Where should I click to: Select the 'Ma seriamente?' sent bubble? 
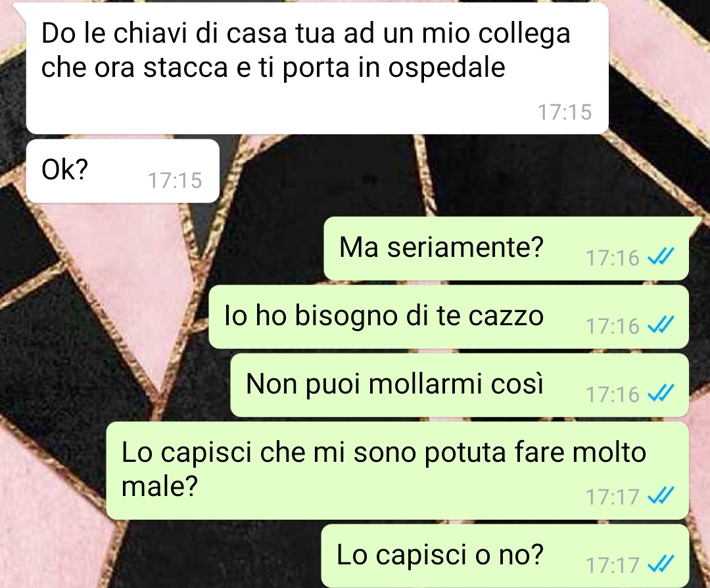click(x=506, y=248)
